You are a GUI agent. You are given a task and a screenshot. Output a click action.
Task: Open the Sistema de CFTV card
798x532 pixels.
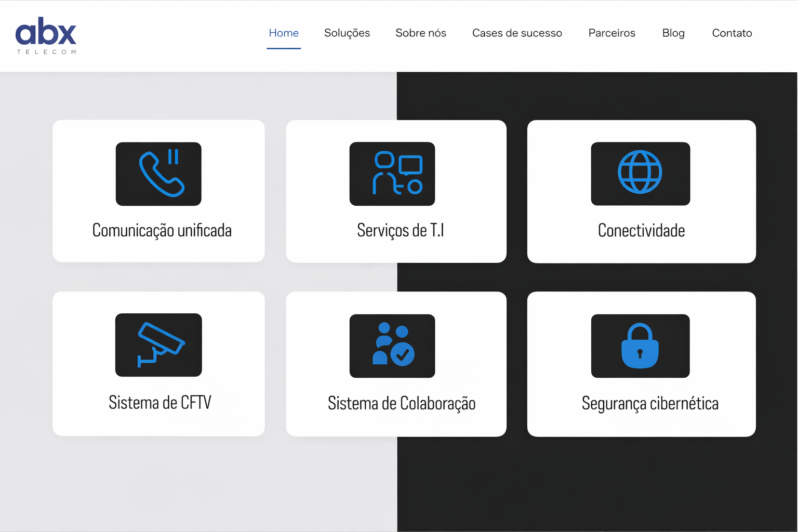coord(158,403)
